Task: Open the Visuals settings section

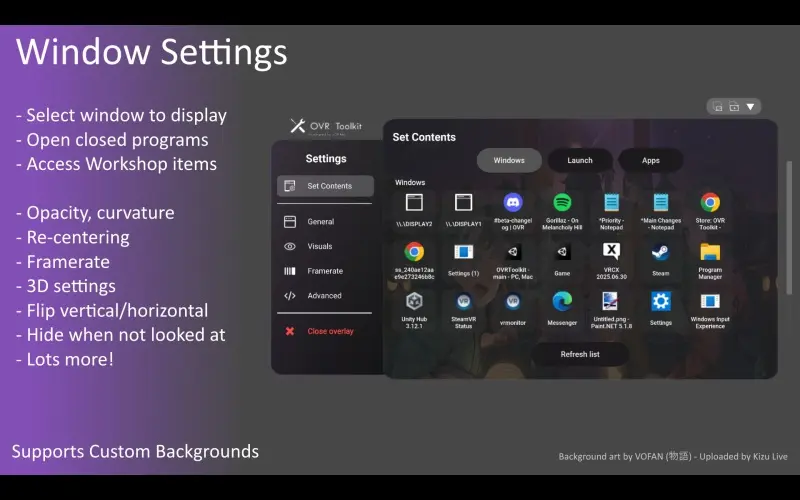Action: tap(319, 246)
